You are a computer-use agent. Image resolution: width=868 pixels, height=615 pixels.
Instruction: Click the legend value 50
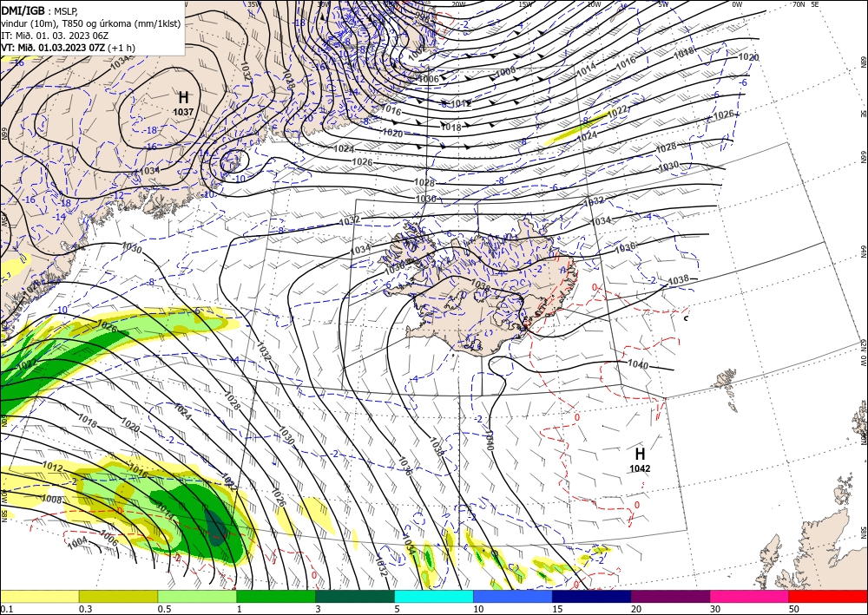(x=794, y=609)
